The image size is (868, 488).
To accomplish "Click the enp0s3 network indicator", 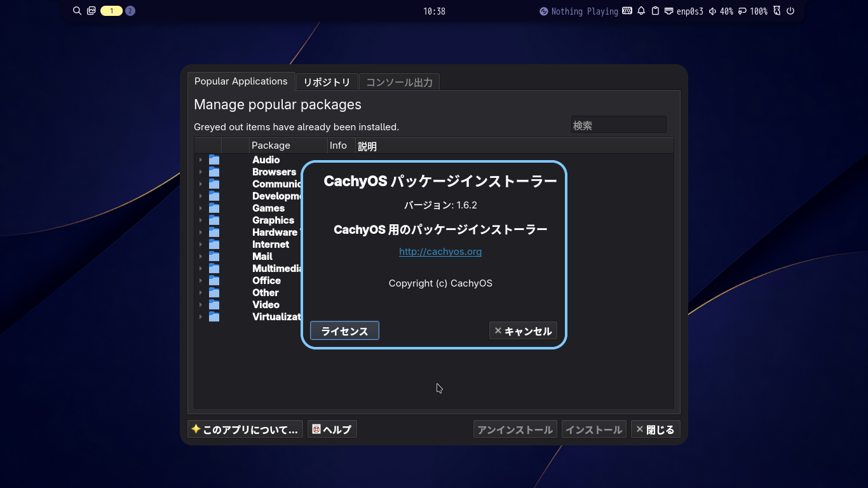I will tap(684, 11).
